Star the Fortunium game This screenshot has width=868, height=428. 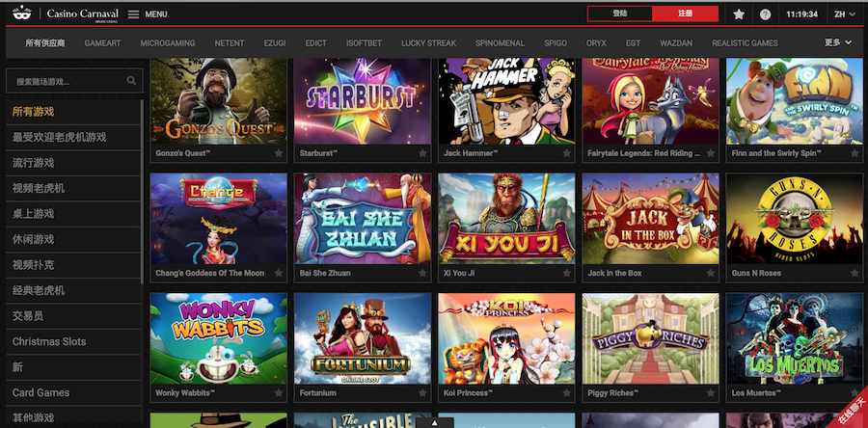point(422,393)
